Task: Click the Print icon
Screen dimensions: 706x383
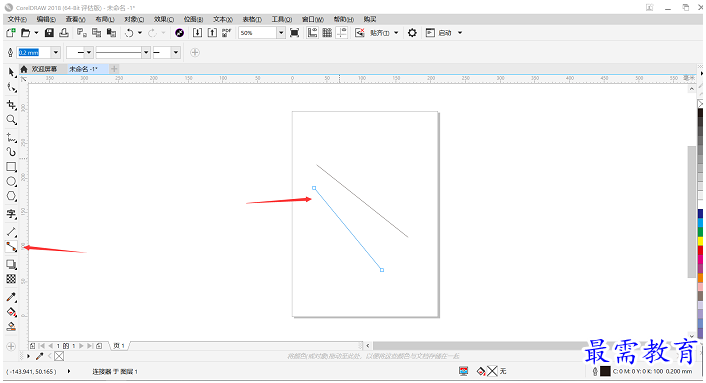Action: coord(64,33)
